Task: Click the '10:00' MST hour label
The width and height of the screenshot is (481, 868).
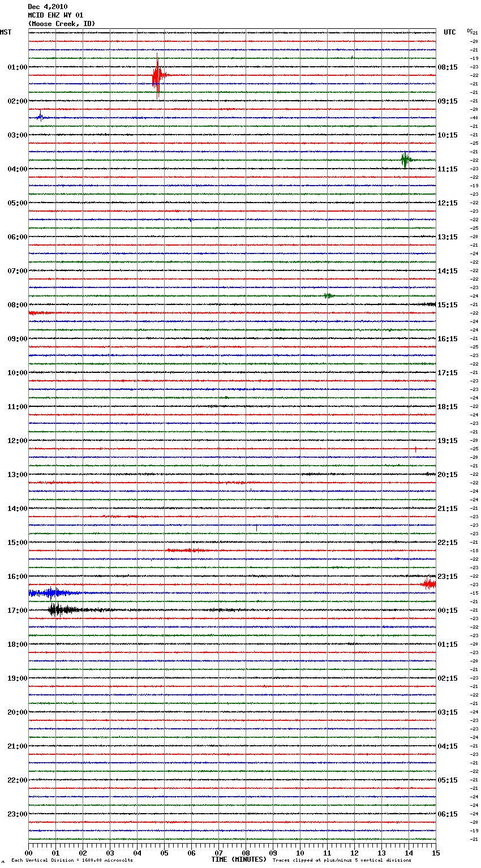Action: pos(17,373)
